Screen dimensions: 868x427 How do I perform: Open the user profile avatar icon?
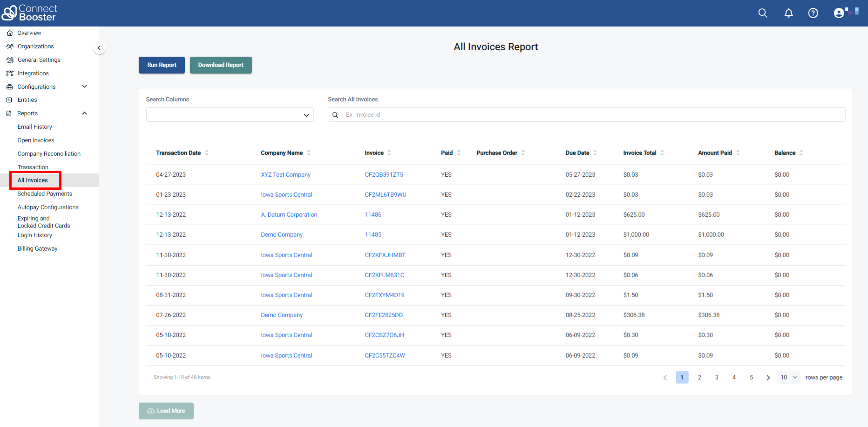pos(838,13)
